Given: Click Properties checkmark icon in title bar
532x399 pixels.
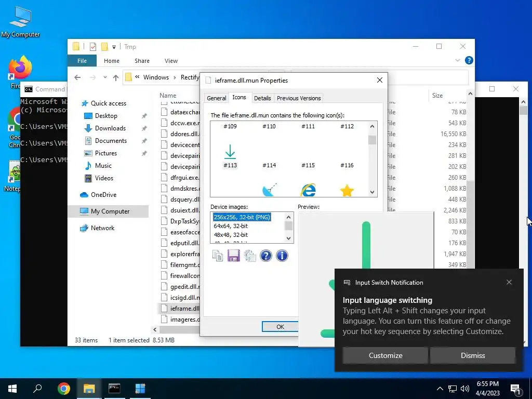Looking at the screenshot, I should click(92, 47).
